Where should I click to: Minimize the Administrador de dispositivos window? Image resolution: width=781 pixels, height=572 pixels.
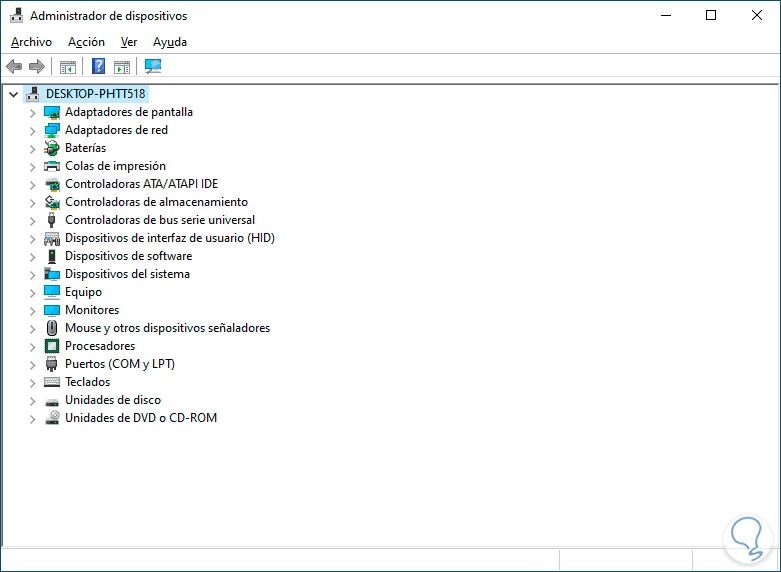(666, 15)
